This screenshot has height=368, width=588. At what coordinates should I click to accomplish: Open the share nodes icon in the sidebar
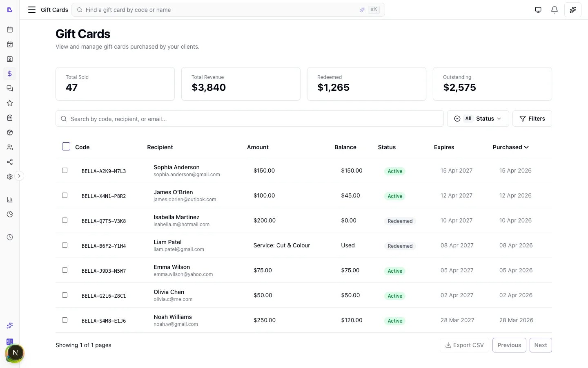[x=10, y=162]
